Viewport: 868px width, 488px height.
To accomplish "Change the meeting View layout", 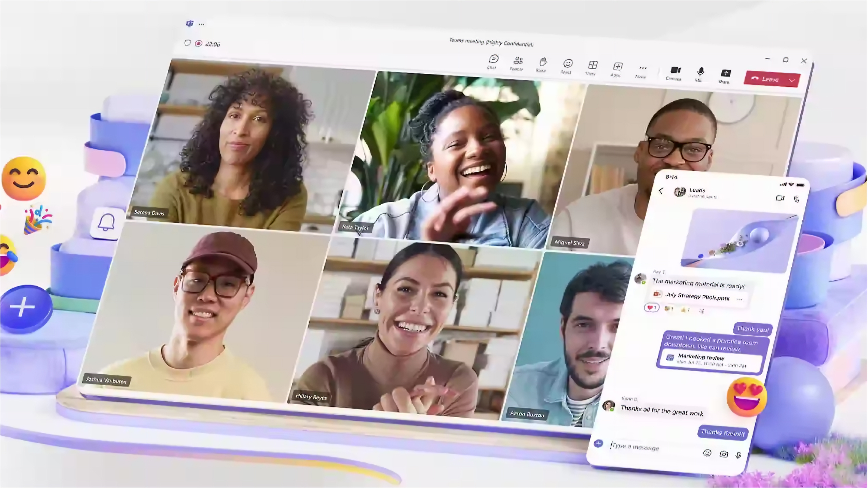I will coord(592,68).
